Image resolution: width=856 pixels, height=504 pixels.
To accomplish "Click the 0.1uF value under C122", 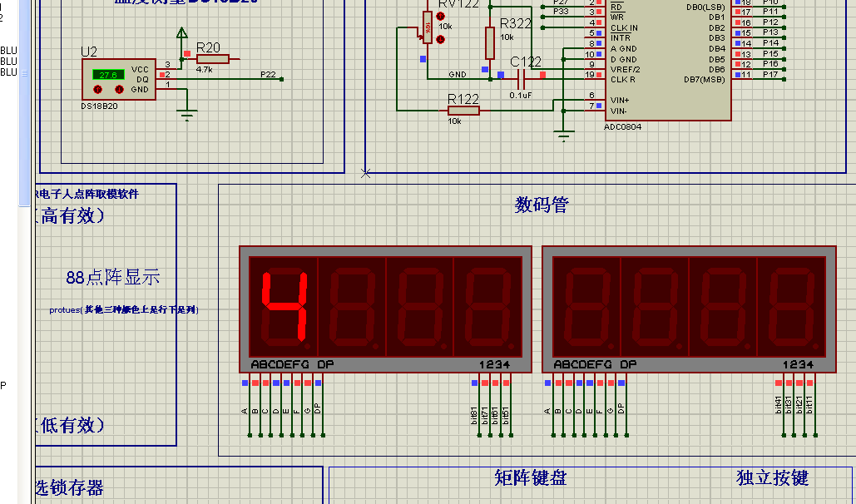I will click(x=521, y=95).
